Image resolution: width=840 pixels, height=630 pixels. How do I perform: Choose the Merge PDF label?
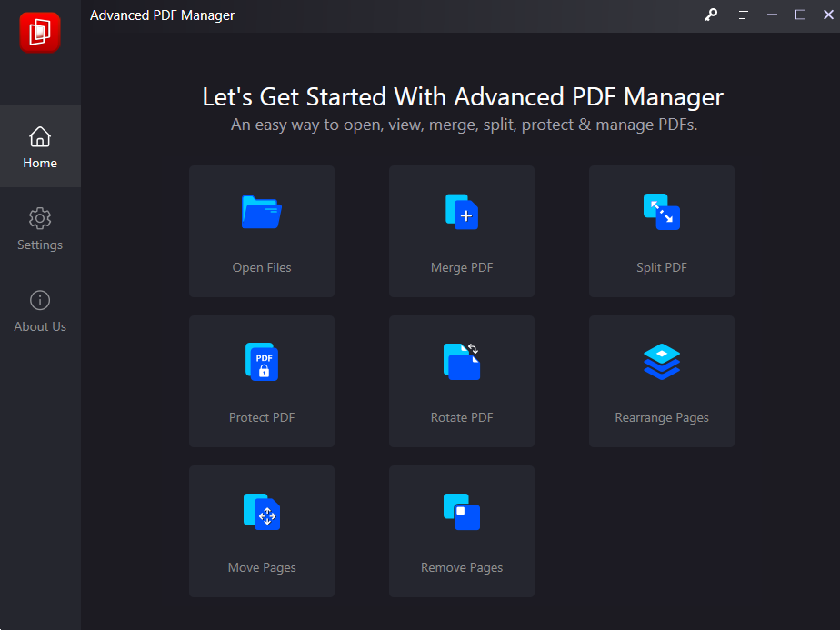(462, 268)
